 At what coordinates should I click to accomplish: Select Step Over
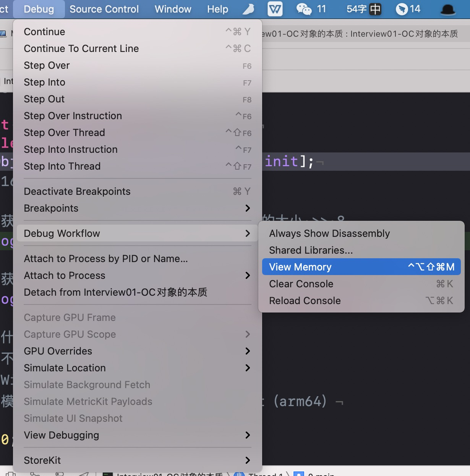138,65
